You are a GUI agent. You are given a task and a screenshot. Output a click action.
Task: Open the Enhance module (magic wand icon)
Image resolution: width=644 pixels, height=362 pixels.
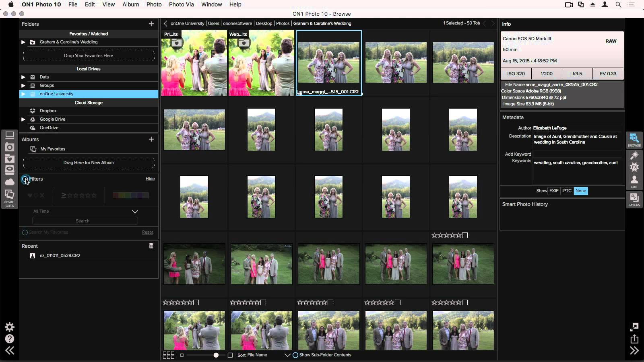(634, 155)
